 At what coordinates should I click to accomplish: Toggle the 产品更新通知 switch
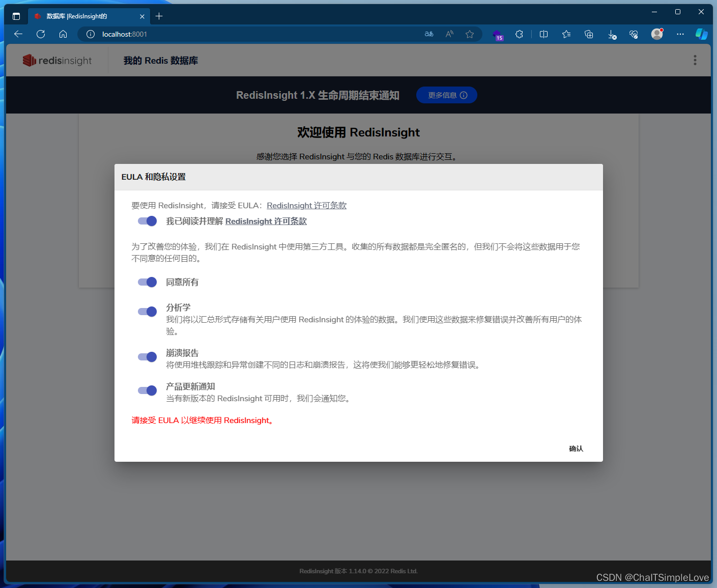point(147,390)
